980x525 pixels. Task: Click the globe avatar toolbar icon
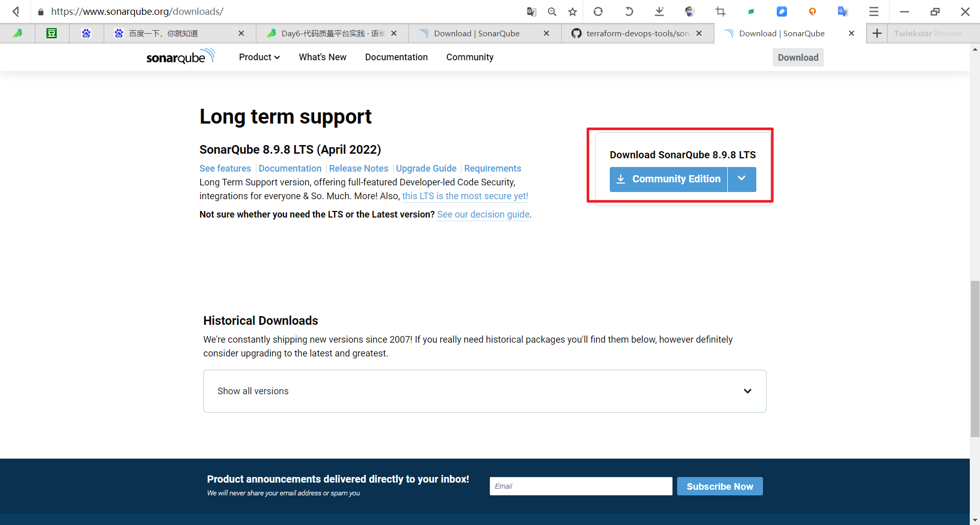point(690,11)
